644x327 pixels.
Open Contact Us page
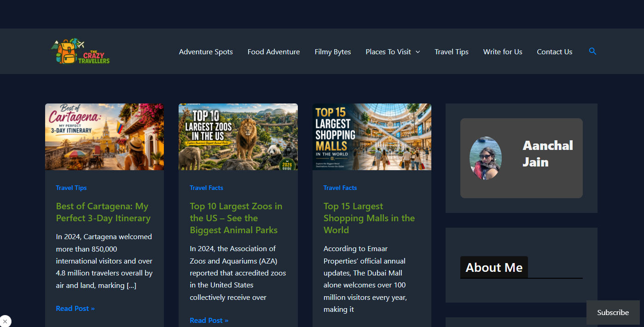(555, 52)
